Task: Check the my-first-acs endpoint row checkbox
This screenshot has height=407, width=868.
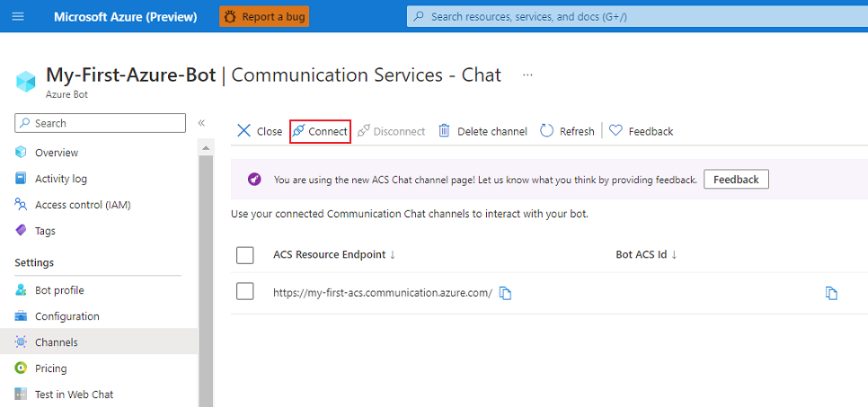Action: (x=244, y=291)
